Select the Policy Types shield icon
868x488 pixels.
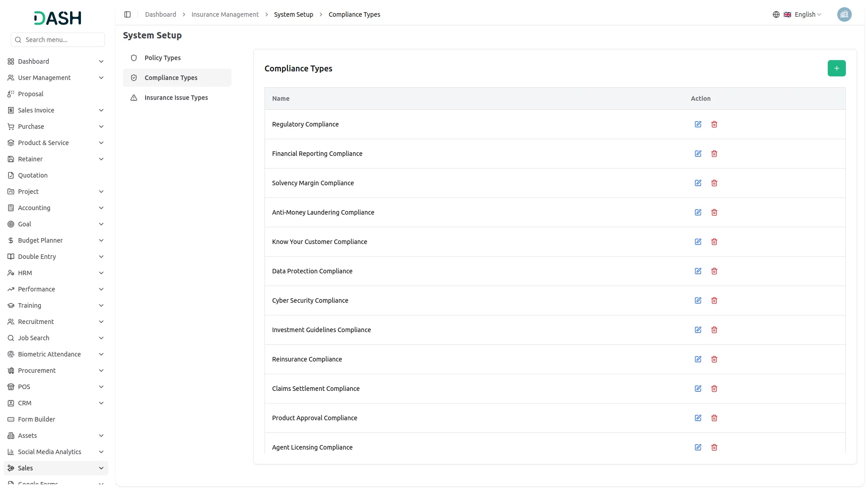tap(133, 58)
